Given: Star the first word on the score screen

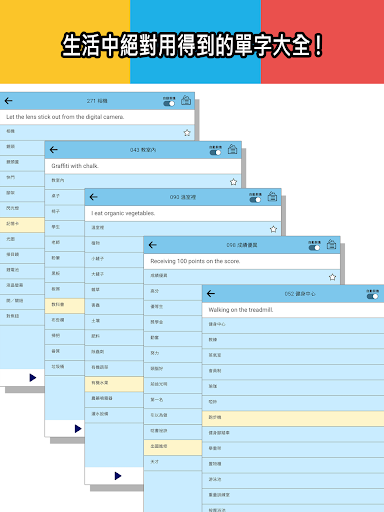Looking at the screenshot, I should click(332, 277).
